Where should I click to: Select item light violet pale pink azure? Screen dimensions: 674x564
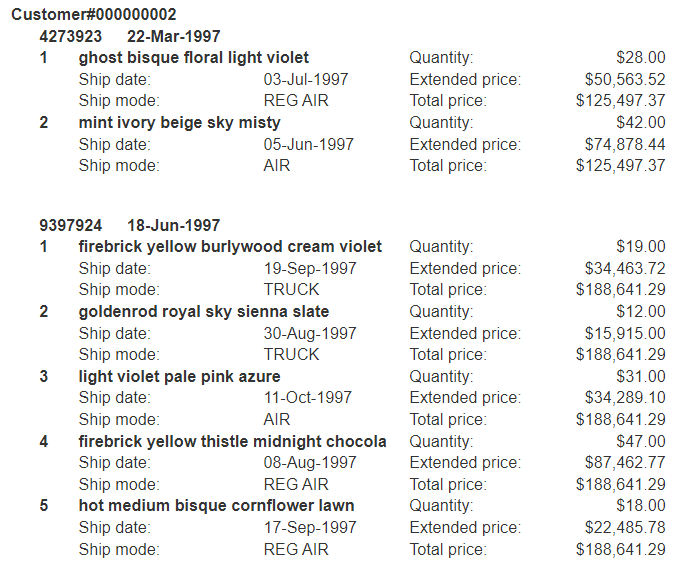[x=180, y=376]
